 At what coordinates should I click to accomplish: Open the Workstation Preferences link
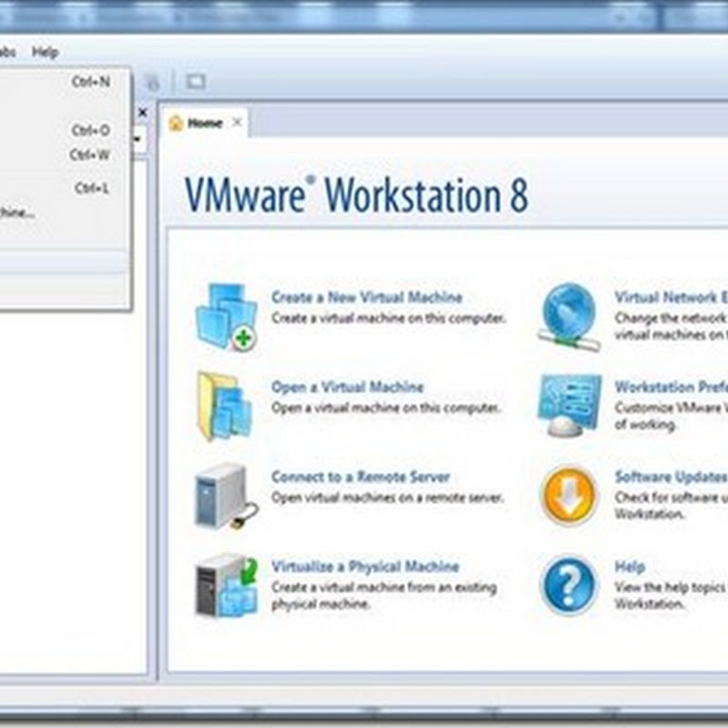[671, 387]
